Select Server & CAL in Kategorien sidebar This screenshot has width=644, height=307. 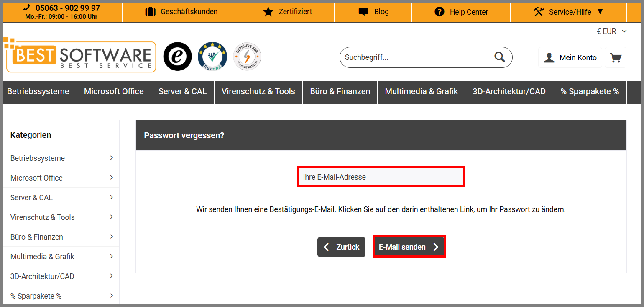(x=61, y=197)
